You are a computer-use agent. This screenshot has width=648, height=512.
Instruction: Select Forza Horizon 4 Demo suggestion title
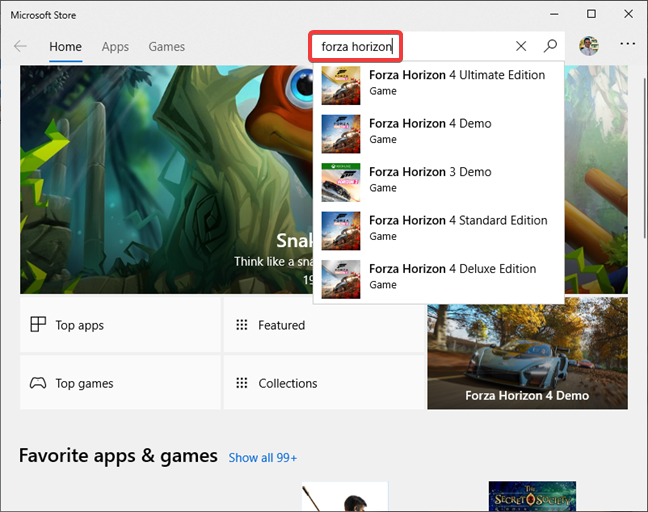pyautogui.click(x=430, y=124)
